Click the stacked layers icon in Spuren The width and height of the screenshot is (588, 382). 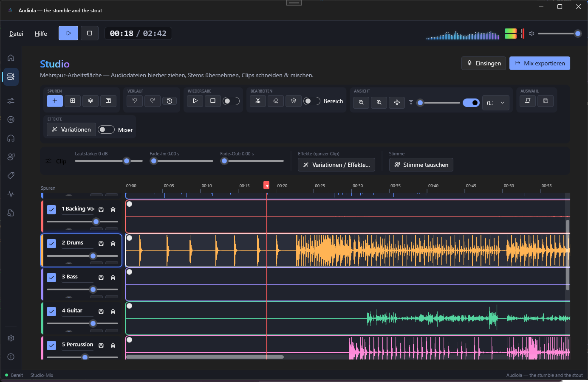pos(90,101)
